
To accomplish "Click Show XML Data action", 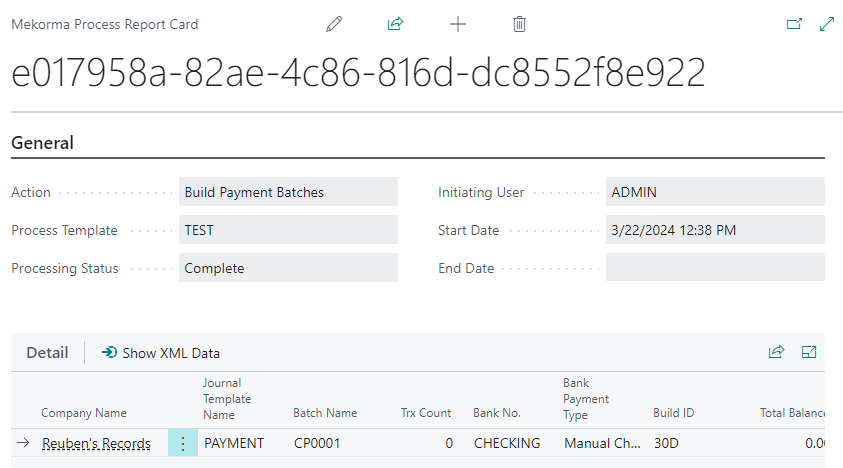I will pos(160,353).
